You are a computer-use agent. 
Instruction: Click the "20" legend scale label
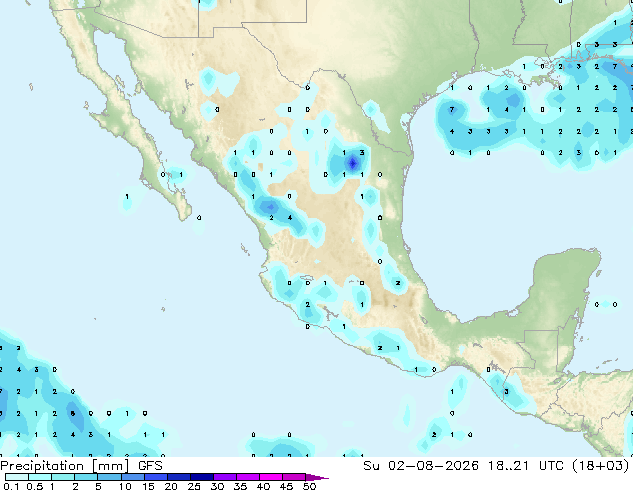pyautogui.click(x=171, y=486)
